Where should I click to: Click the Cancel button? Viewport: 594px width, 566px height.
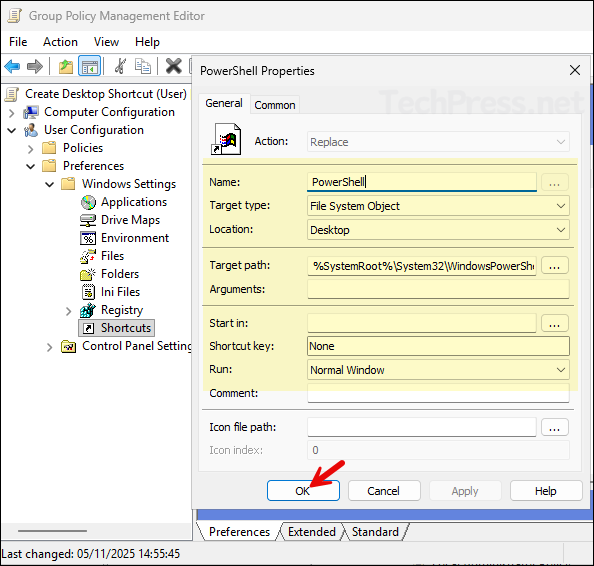coord(384,491)
